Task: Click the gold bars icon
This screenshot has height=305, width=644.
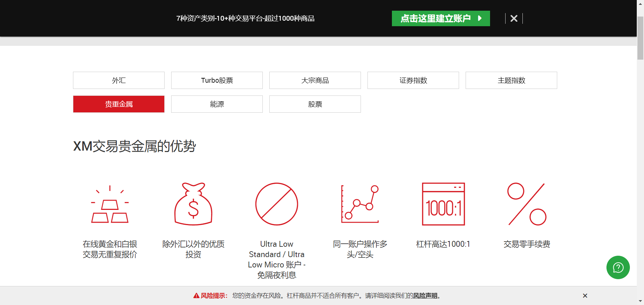Action: coord(110,204)
